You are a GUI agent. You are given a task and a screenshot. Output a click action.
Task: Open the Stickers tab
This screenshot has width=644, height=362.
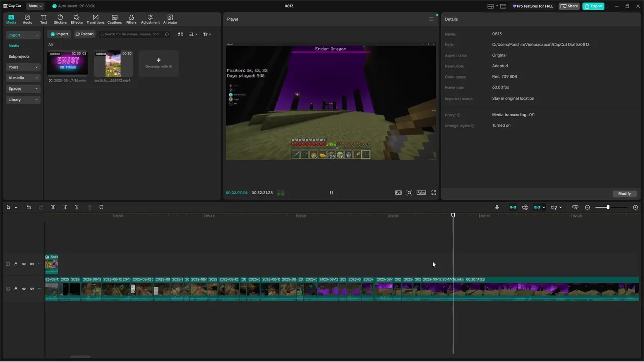(x=60, y=19)
